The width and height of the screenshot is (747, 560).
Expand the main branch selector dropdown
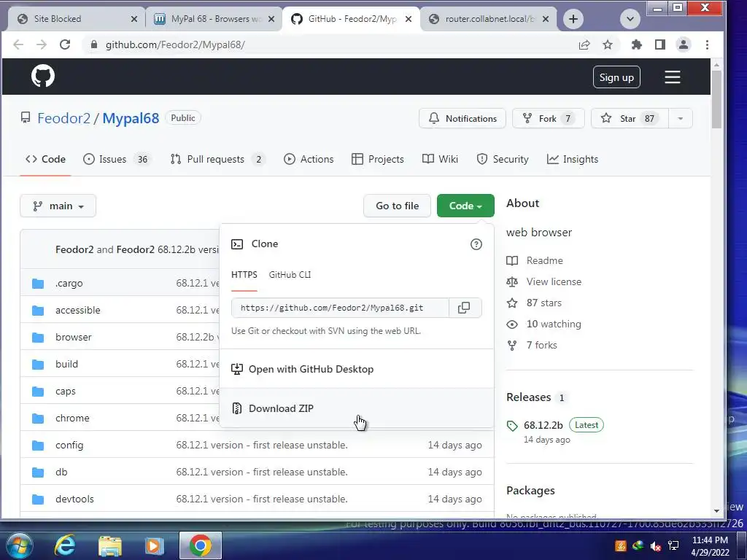tap(58, 206)
